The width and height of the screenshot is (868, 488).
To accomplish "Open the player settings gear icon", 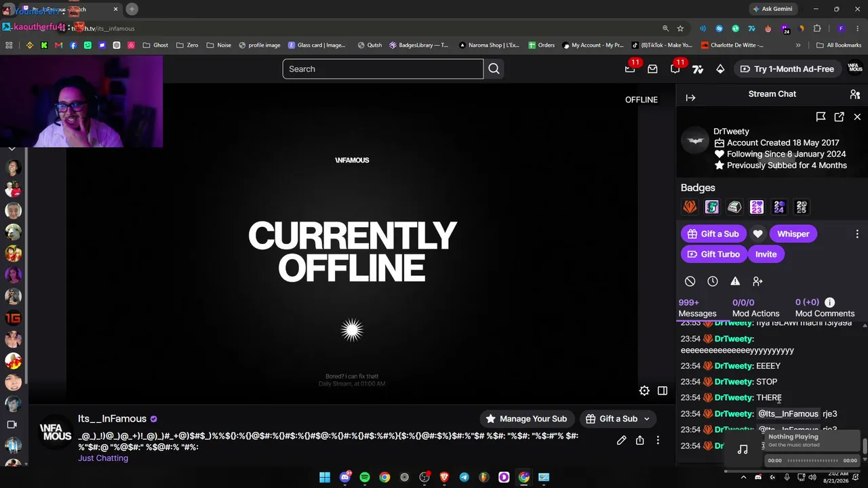I will (644, 390).
